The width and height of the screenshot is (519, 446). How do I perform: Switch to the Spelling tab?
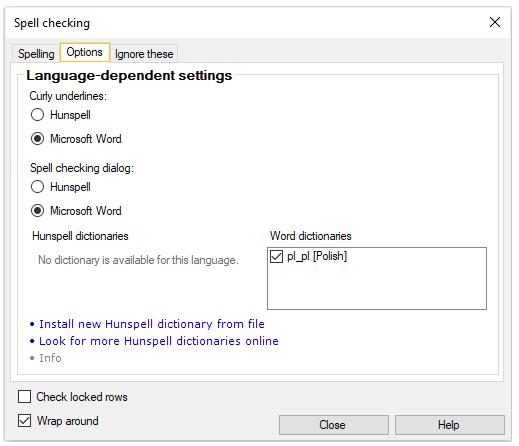36,54
